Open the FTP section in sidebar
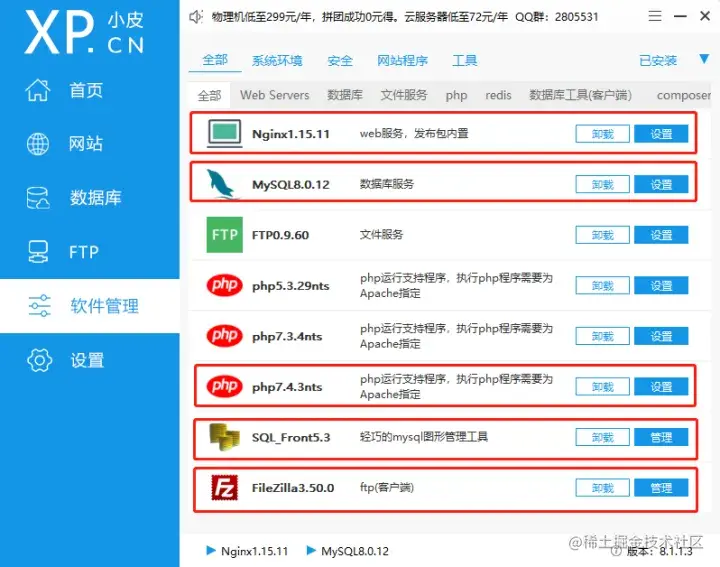720x567 pixels. [x=84, y=252]
